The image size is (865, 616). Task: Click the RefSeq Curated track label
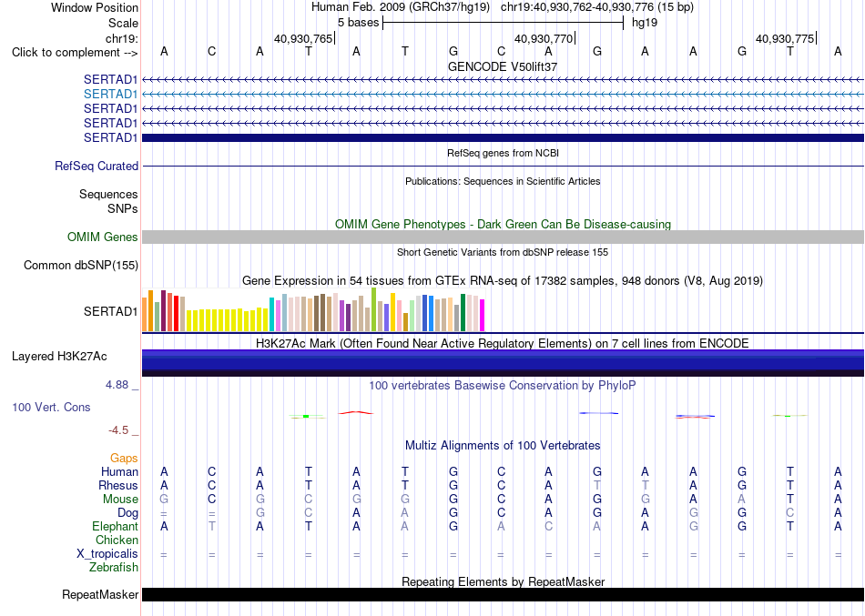[x=97, y=166]
